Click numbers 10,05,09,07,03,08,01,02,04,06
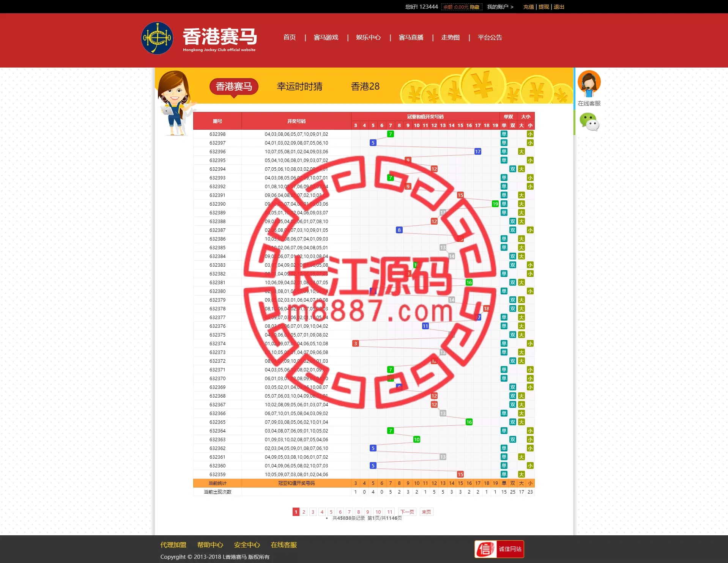The height and width of the screenshot is (563, 728). click(x=296, y=474)
